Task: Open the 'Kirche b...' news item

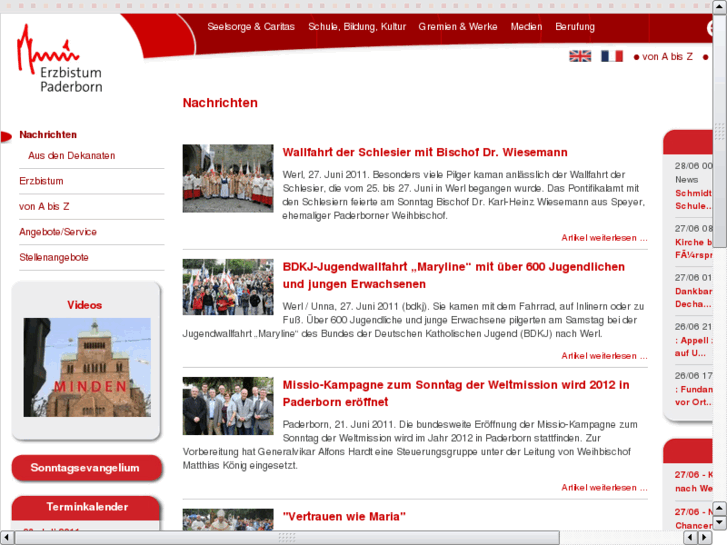Action: pyautogui.click(x=693, y=248)
